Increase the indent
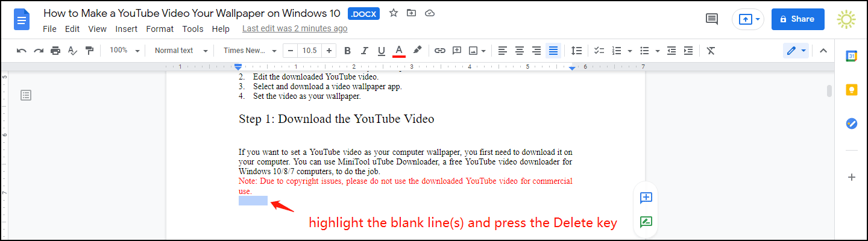Viewport: 868px width, 241px height. point(688,51)
